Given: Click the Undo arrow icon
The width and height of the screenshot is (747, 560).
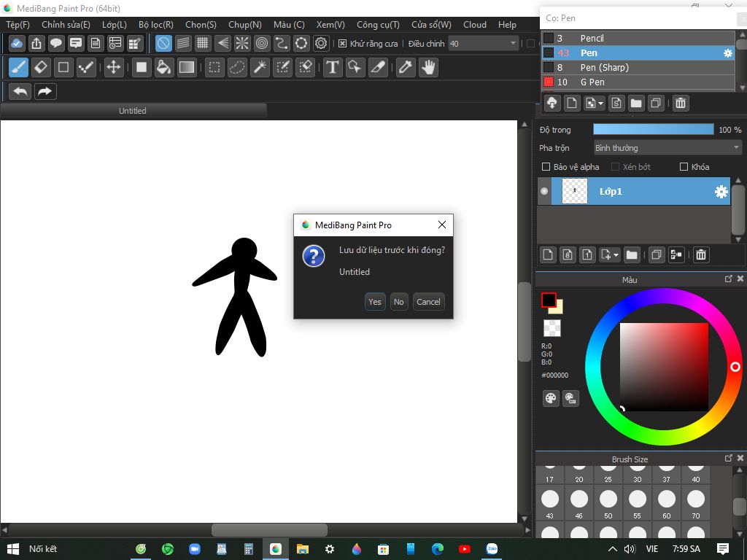Looking at the screenshot, I should pyautogui.click(x=20, y=91).
